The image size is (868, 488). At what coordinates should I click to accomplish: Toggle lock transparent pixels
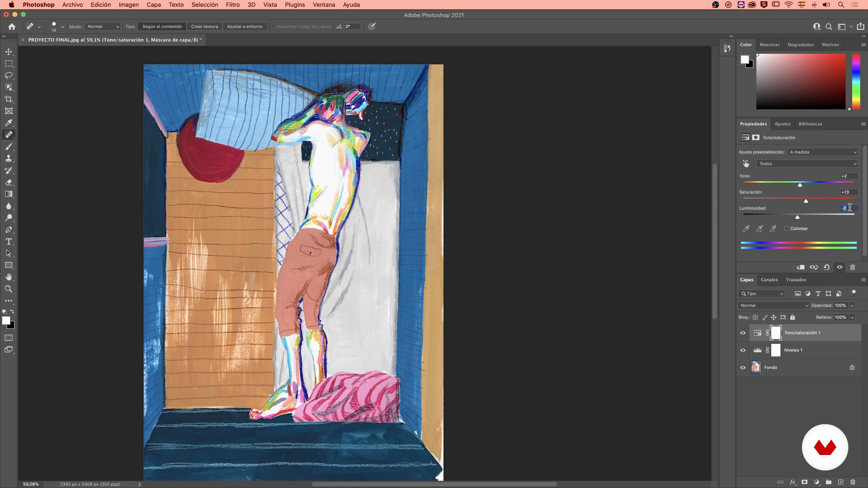(x=755, y=317)
